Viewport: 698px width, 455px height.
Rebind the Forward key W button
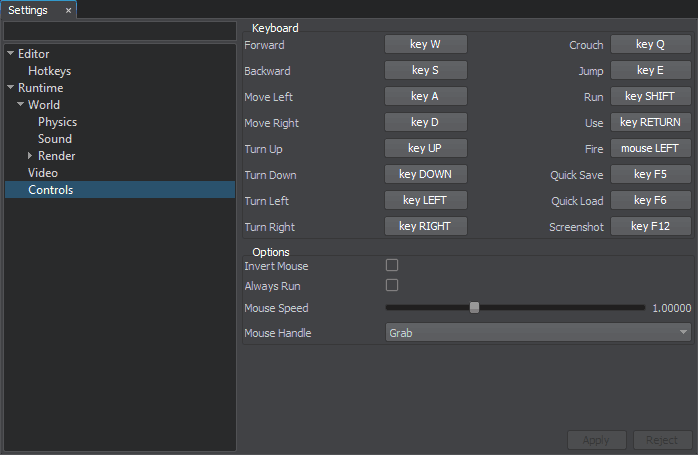425,45
